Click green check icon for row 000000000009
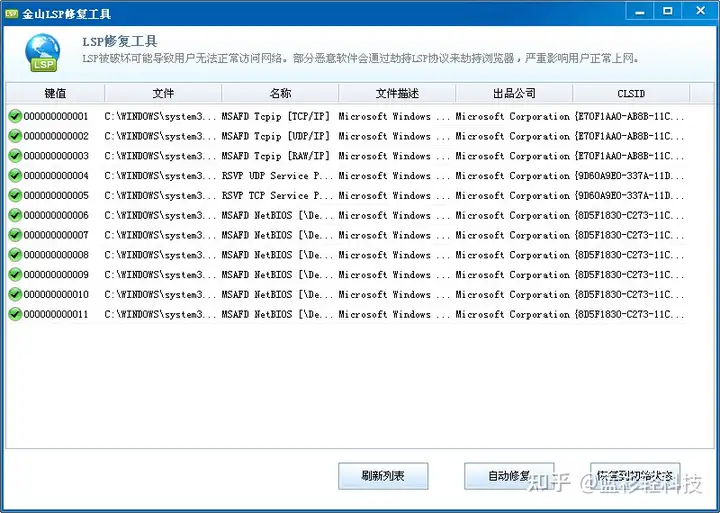This screenshot has height=513, width=720. click(x=15, y=274)
